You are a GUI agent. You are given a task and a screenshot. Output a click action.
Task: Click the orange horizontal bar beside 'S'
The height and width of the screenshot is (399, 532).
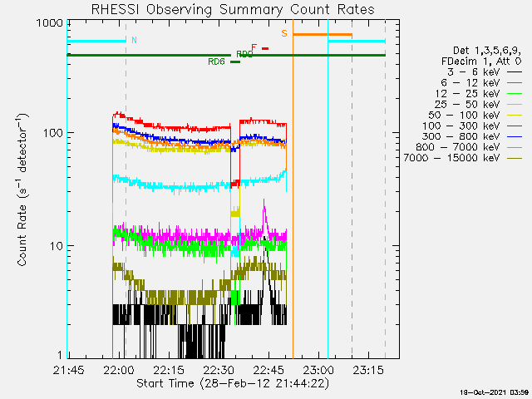(x=323, y=35)
